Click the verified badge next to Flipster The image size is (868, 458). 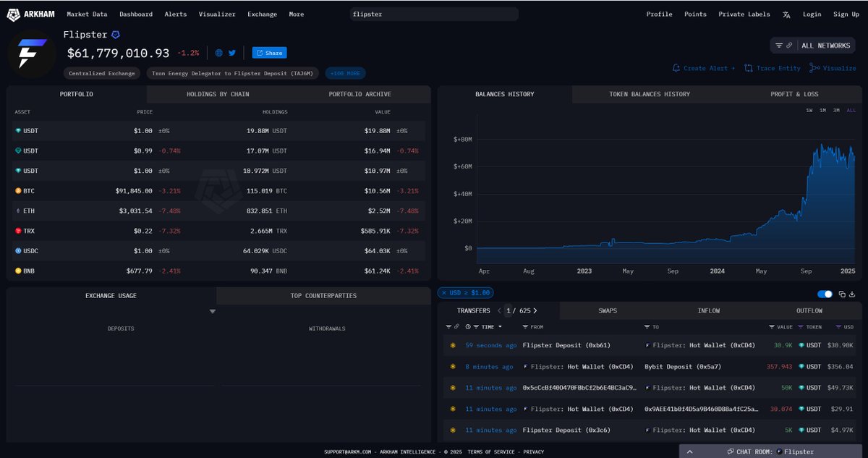(115, 34)
